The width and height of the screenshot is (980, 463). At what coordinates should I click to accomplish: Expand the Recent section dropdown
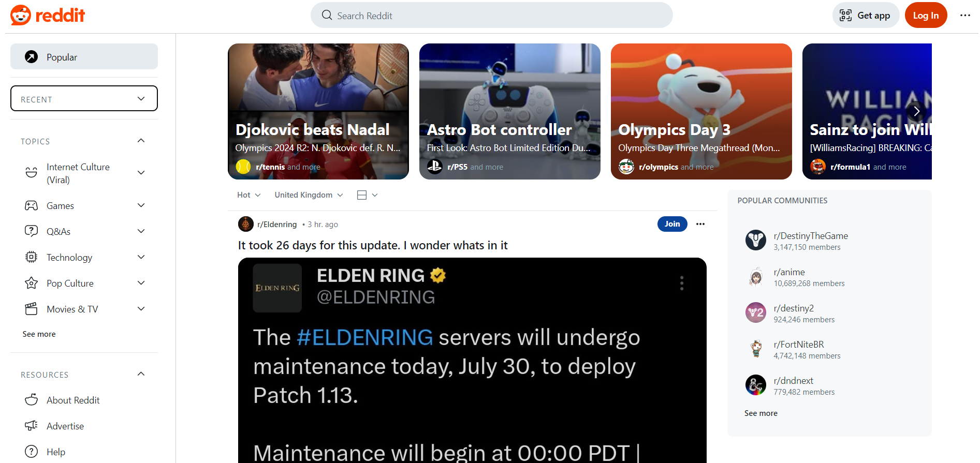pyautogui.click(x=84, y=98)
